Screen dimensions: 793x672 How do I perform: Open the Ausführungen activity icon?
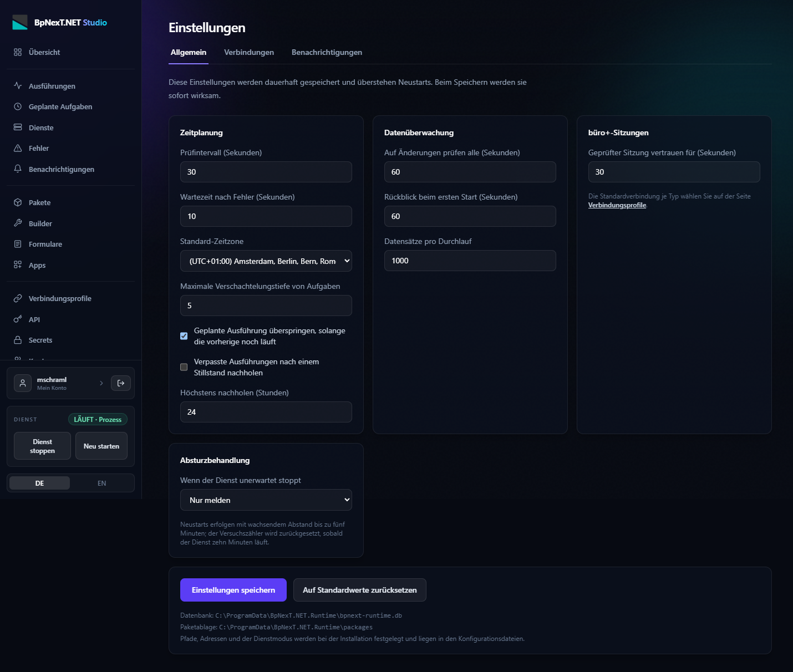[x=18, y=86]
